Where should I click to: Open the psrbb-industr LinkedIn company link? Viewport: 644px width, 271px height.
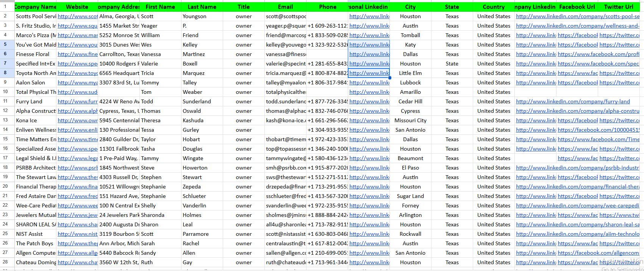coord(577,168)
